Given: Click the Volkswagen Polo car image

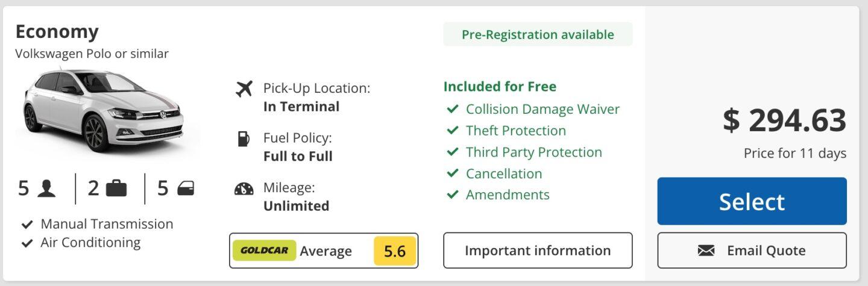Looking at the screenshot, I should (x=104, y=111).
